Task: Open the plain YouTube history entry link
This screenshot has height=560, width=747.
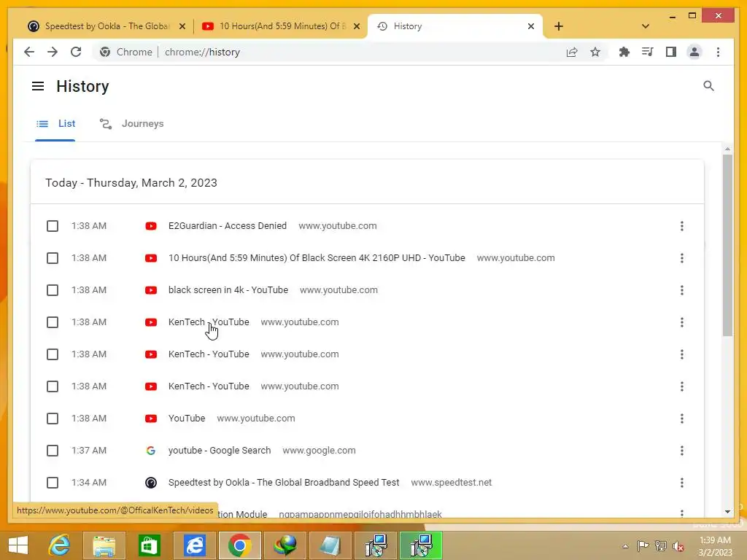Action: click(187, 419)
